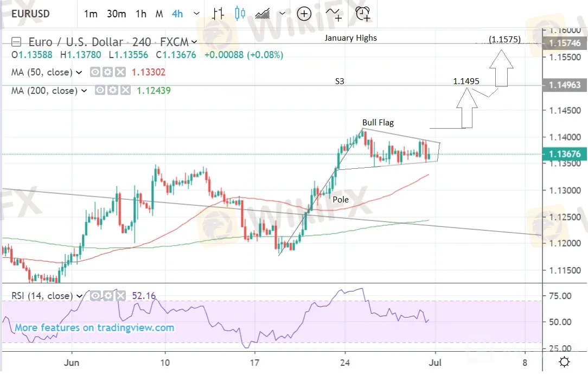This screenshot has width=588, height=374.
Task: Switch to the 1h timeframe
Action: pyautogui.click(x=141, y=14)
